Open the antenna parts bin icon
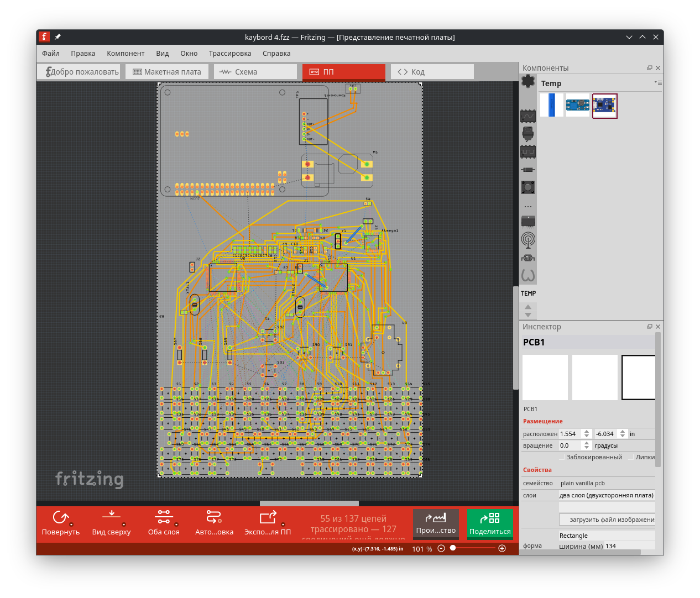The width and height of the screenshot is (700, 598). coord(528,240)
